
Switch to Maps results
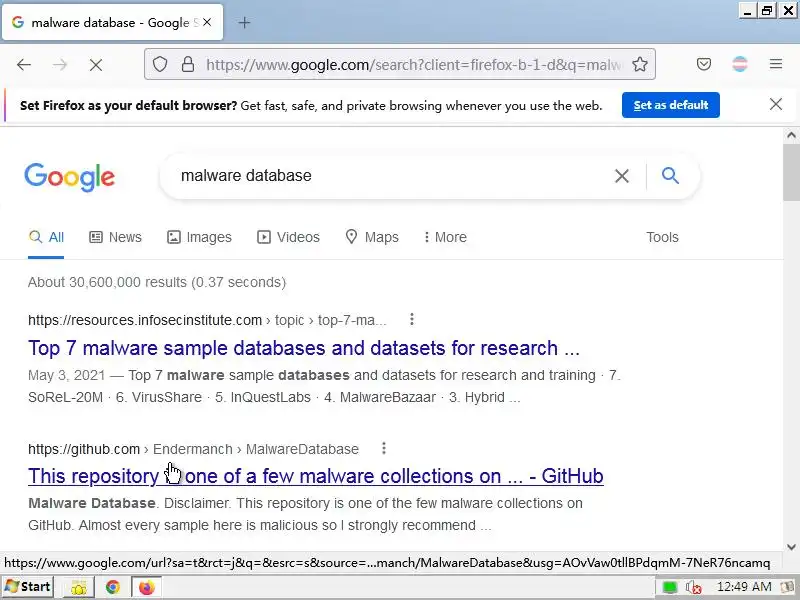372,237
